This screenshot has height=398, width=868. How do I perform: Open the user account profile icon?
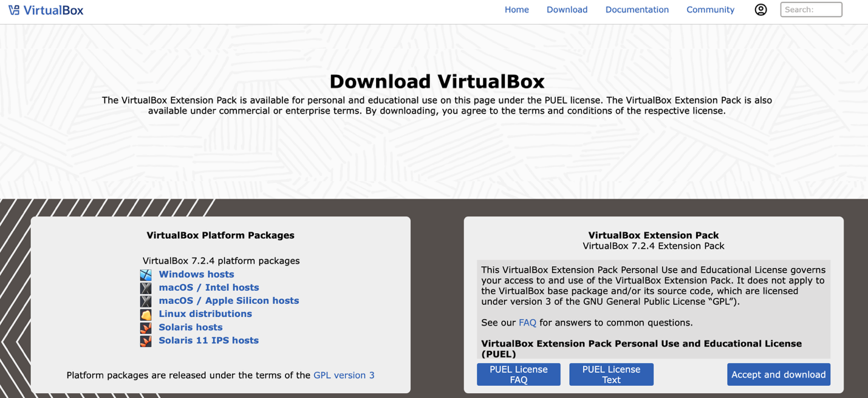point(760,10)
